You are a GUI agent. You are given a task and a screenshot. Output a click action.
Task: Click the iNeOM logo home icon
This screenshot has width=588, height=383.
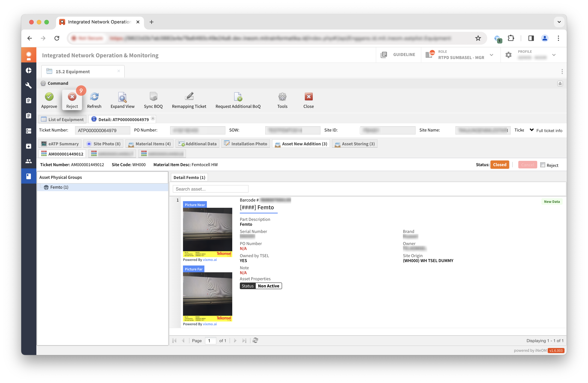click(29, 55)
